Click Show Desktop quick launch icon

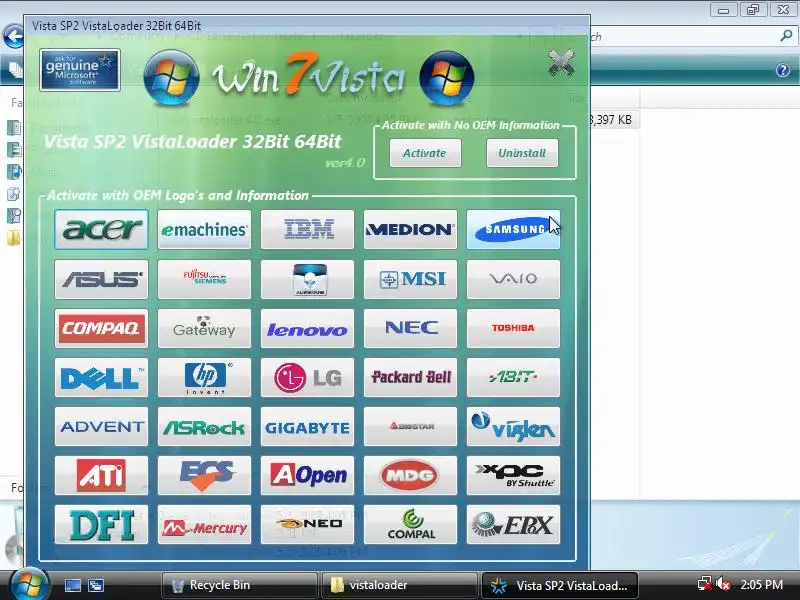(72, 585)
